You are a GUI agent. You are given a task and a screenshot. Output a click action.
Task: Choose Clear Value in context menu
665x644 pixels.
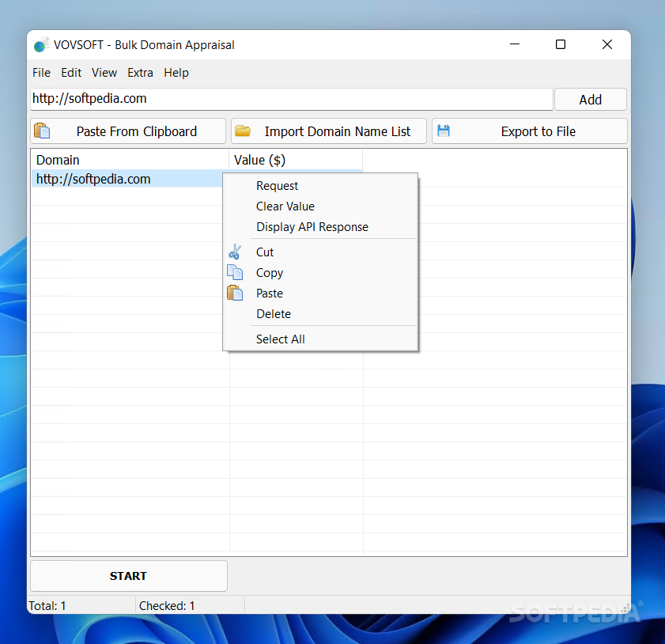tap(320, 206)
